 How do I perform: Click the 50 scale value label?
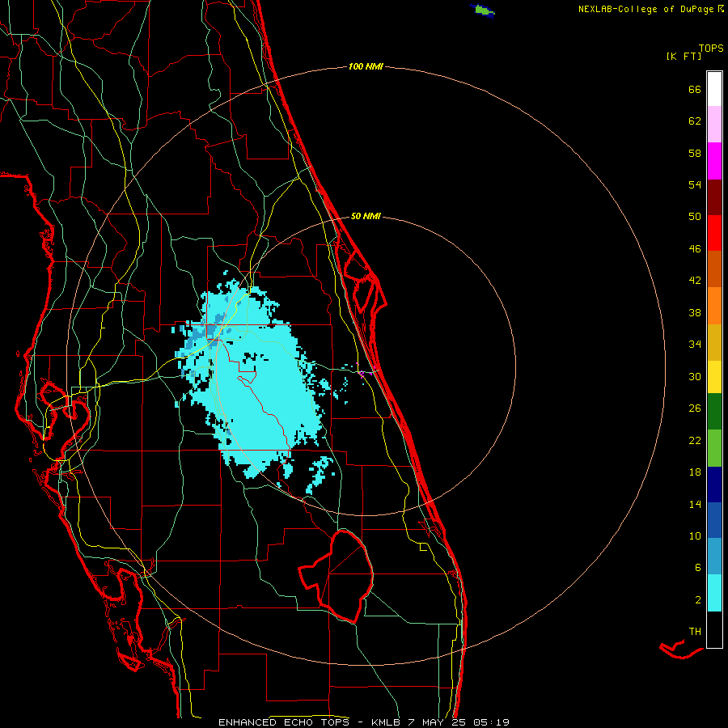695,217
